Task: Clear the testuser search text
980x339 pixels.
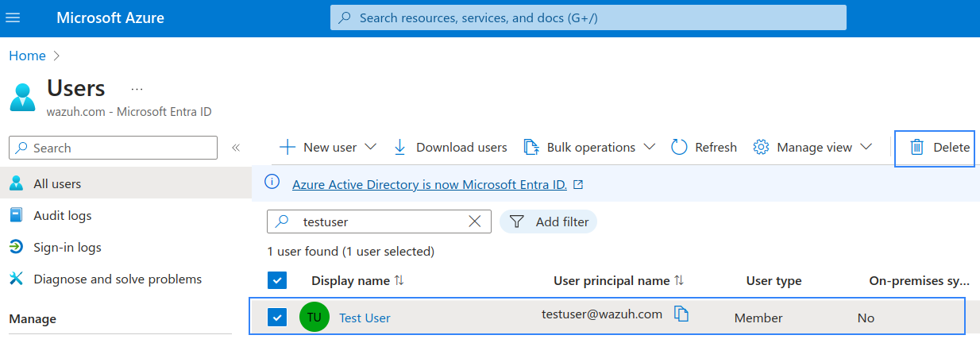Action: click(x=475, y=222)
